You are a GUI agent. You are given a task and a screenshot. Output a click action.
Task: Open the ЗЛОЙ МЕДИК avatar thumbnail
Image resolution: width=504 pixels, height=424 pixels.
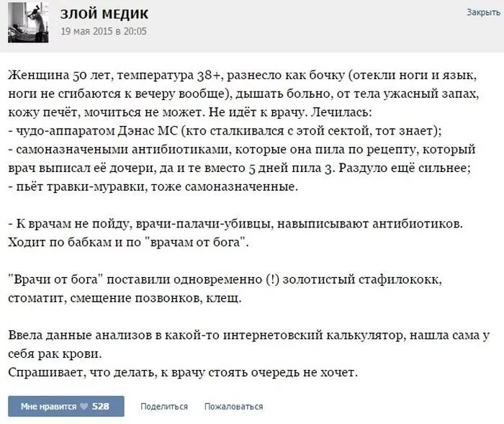[x=28, y=22]
